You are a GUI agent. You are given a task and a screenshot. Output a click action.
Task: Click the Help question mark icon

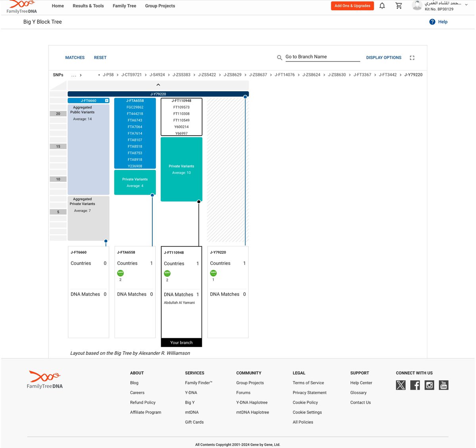coord(432,22)
